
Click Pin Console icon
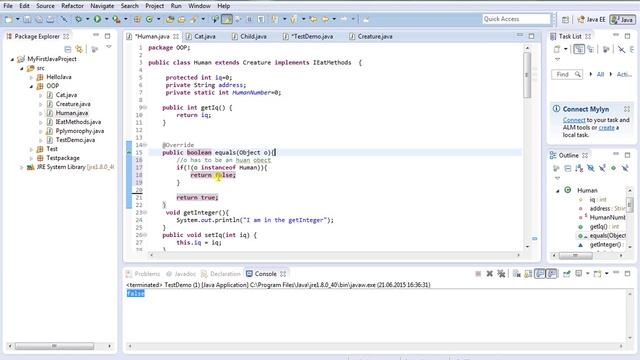point(567,273)
